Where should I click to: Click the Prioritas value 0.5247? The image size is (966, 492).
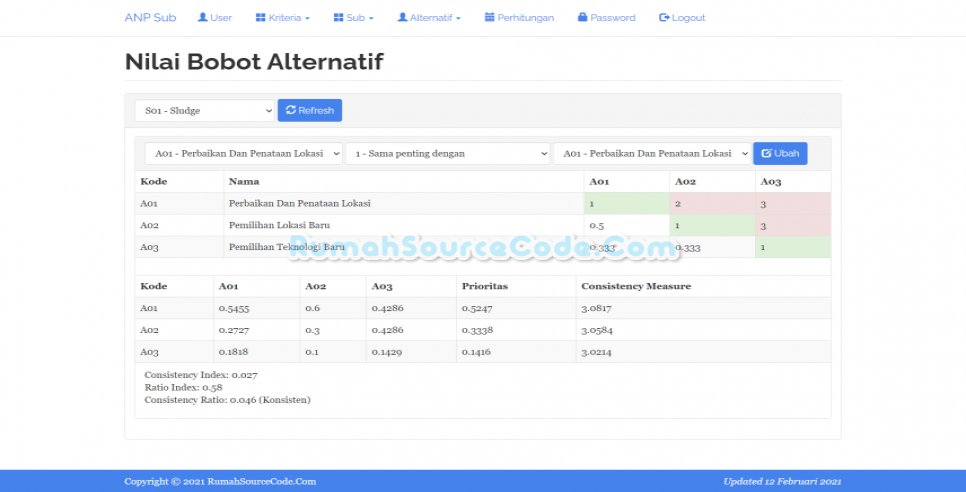click(516, 308)
